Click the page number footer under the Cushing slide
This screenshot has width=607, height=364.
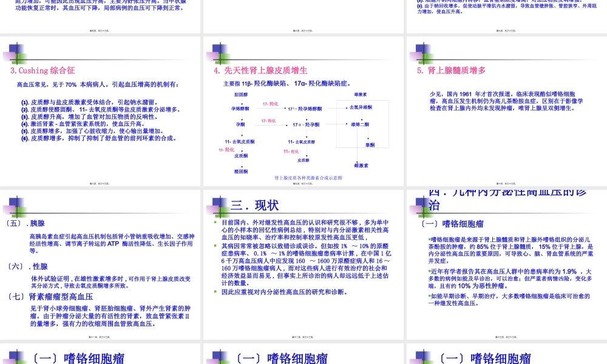[100, 182]
